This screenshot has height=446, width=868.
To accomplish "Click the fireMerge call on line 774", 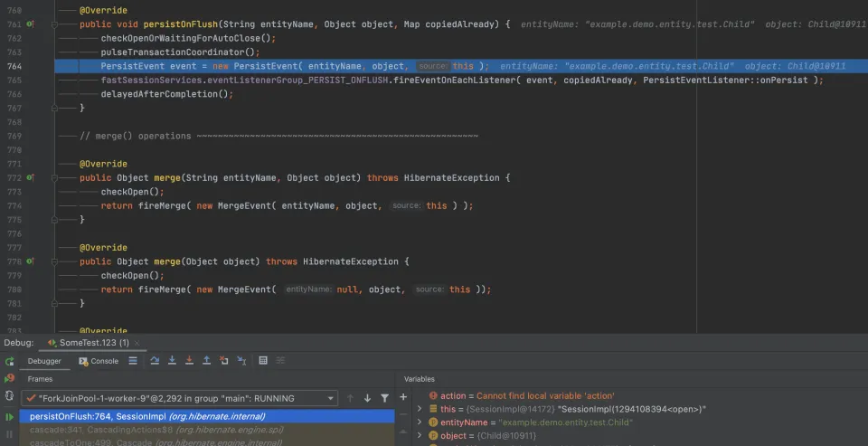I will point(162,205).
